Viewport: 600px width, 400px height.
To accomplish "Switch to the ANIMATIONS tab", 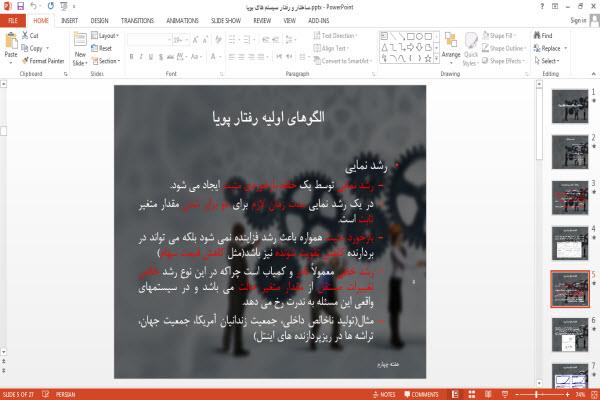I will point(182,21).
